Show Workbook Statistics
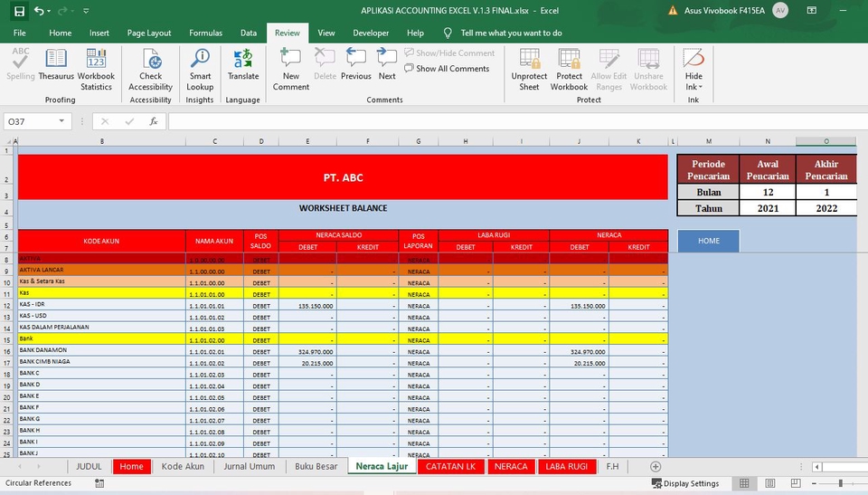This screenshot has width=868, height=495. [96, 70]
